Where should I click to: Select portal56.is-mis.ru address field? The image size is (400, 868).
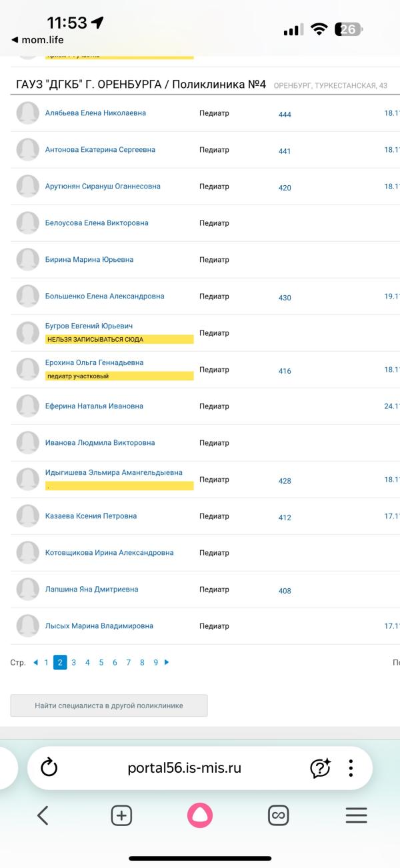point(185,768)
